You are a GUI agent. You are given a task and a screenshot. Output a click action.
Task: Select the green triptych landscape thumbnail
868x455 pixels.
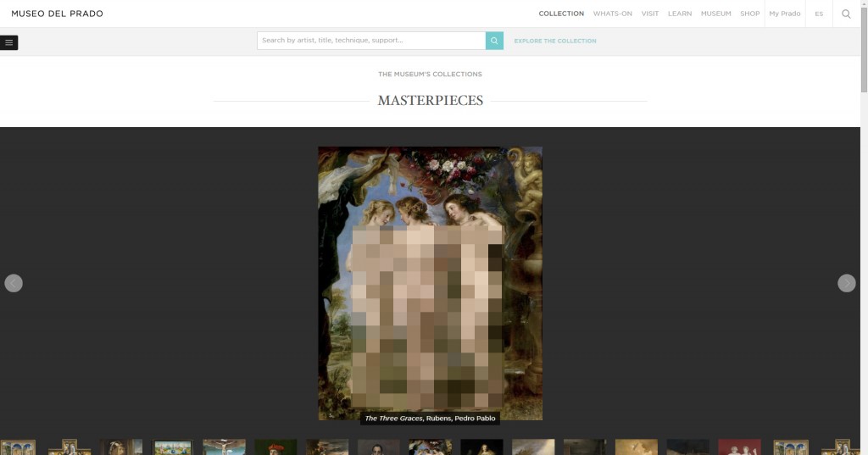tap(173, 447)
